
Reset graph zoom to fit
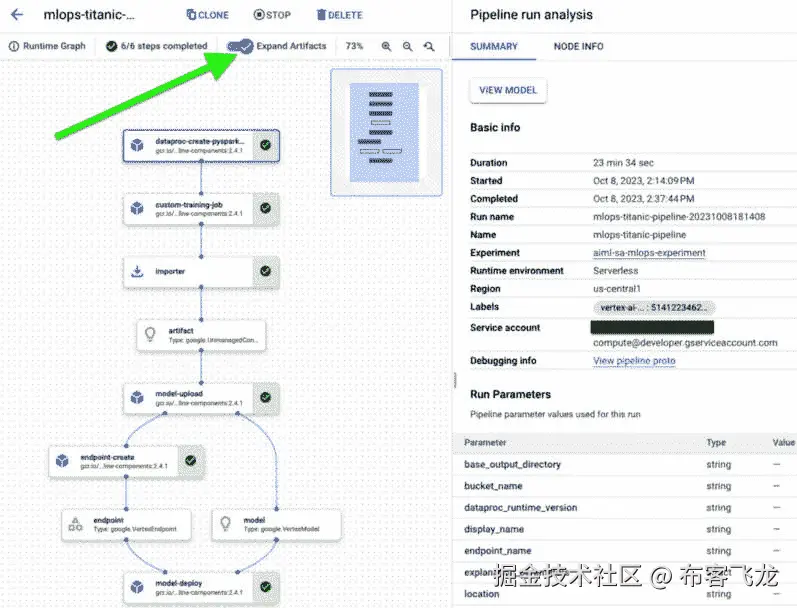(430, 46)
